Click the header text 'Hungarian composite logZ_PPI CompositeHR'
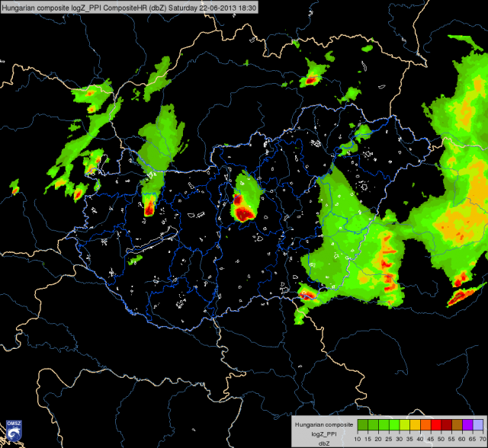 (74, 8)
